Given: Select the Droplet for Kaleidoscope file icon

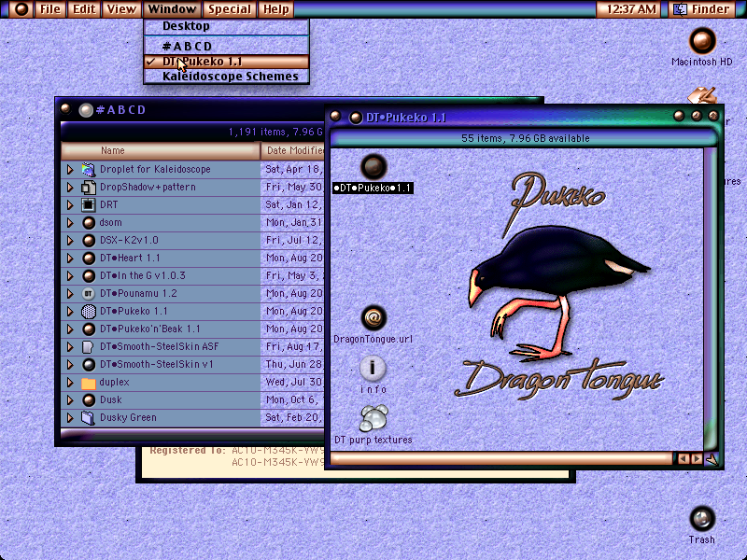Looking at the screenshot, I should tap(88, 169).
